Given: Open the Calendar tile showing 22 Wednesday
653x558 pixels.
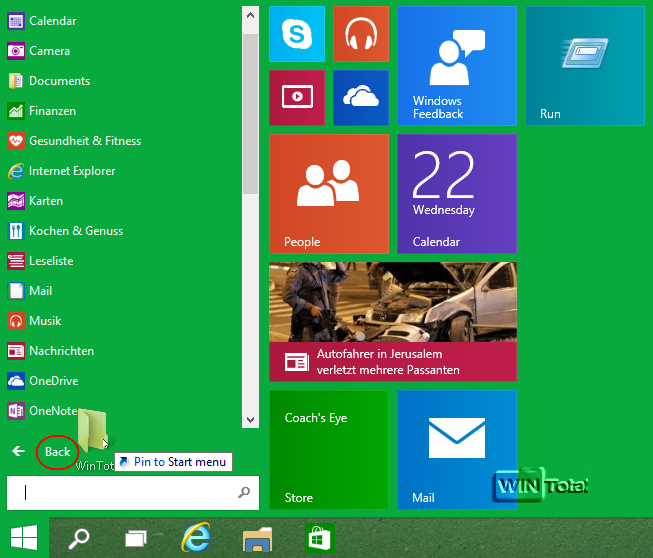Looking at the screenshot, I should pos(457,193).
